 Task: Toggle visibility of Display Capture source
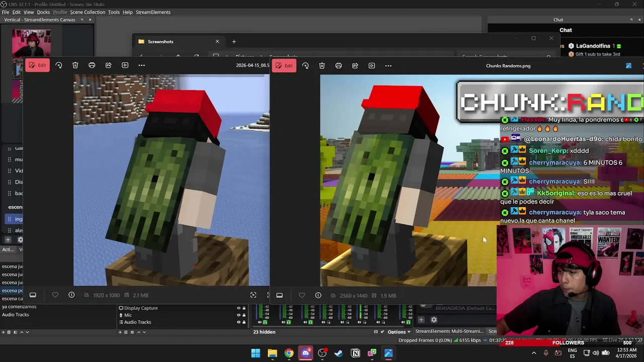238,308
